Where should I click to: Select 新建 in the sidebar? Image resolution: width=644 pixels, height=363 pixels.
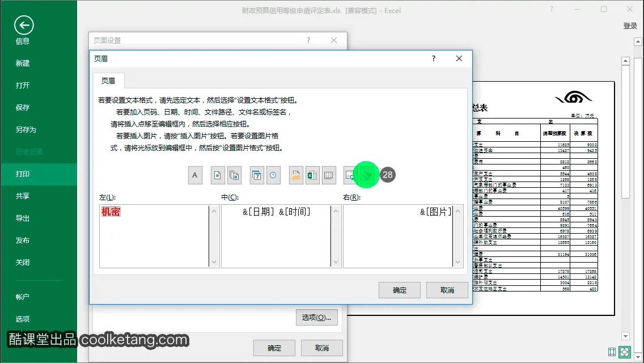(x=23, y=64)
